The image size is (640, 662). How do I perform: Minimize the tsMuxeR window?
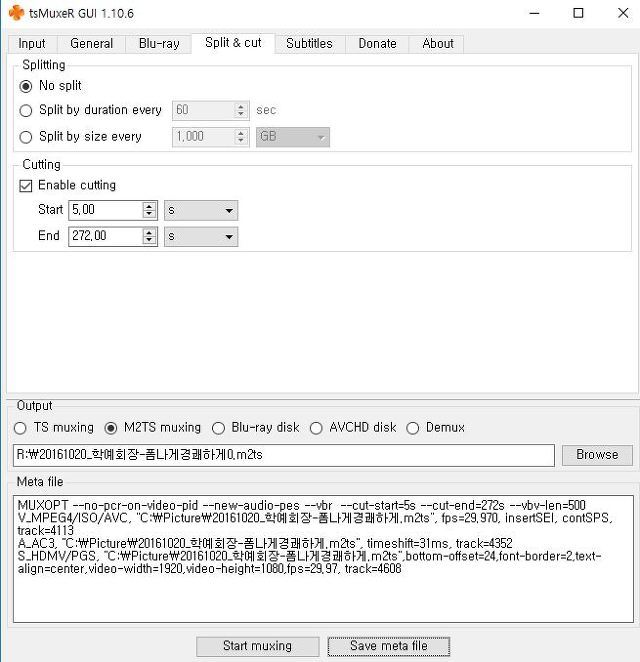point(534,13)
